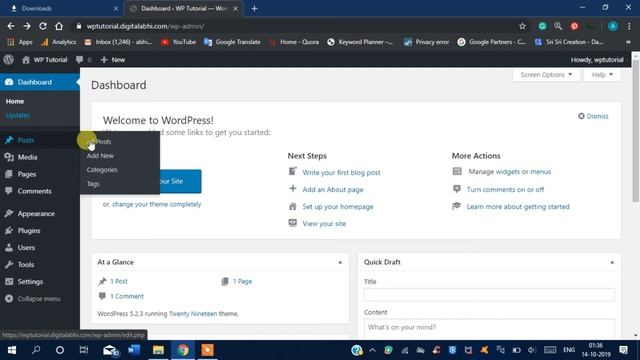Choose Add New in Posts flyout
The width and height of the screenshot is (640, 360).
pos(100,156)
